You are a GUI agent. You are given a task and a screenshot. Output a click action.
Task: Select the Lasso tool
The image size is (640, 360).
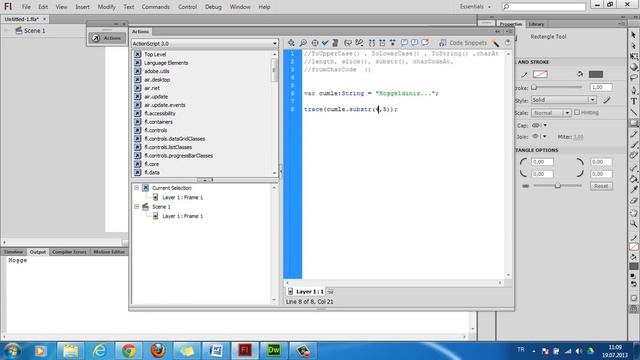633,78
